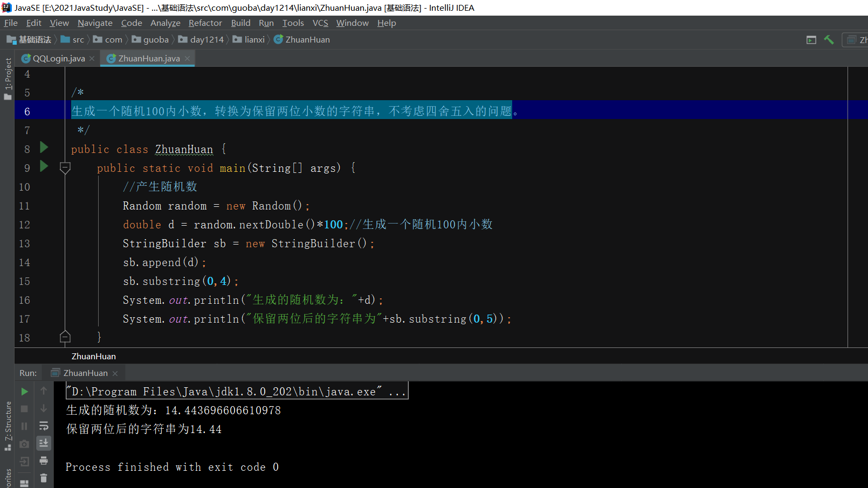Image resolution: width=868 pixels, height=488 pixels.
Task: Click the Build project hammer icon
Action: tap(829, 40)
